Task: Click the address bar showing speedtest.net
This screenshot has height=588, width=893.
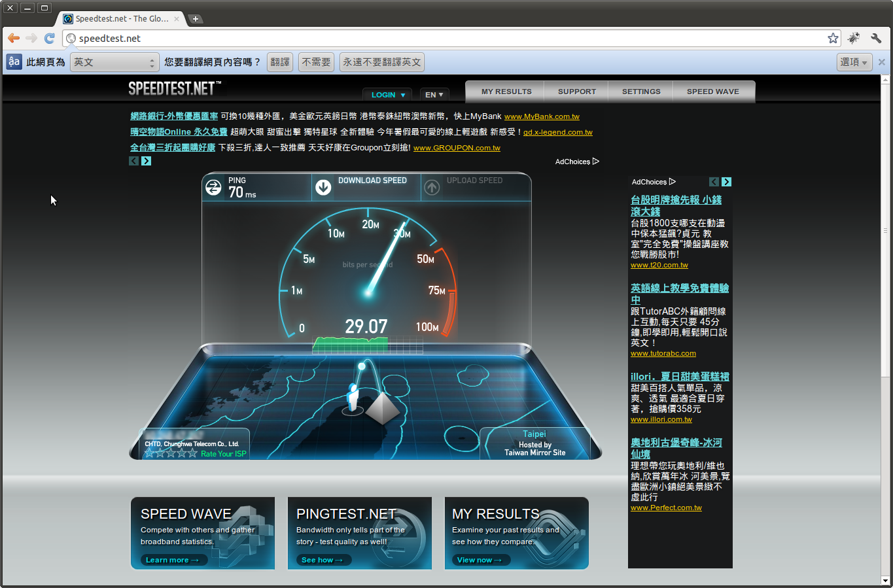Action: [x=451, y=38]
